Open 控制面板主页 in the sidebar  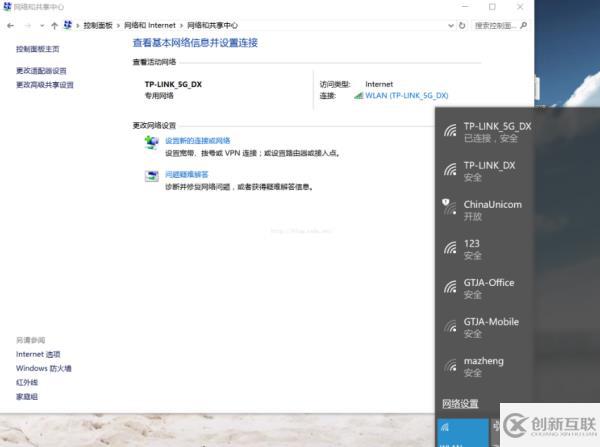(x=38, y=49)
